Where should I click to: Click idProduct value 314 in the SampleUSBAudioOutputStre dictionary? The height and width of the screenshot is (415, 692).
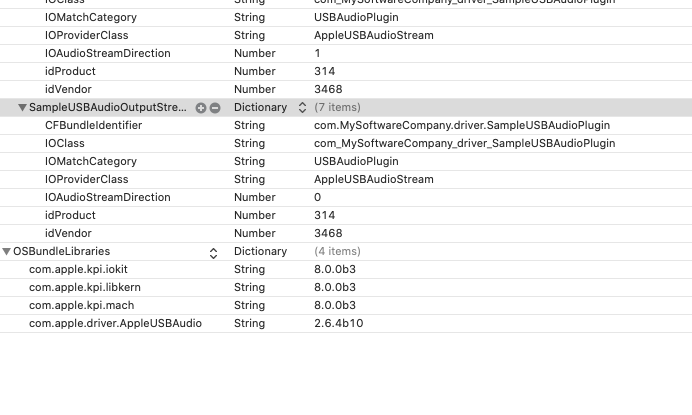tap(324, 215)
